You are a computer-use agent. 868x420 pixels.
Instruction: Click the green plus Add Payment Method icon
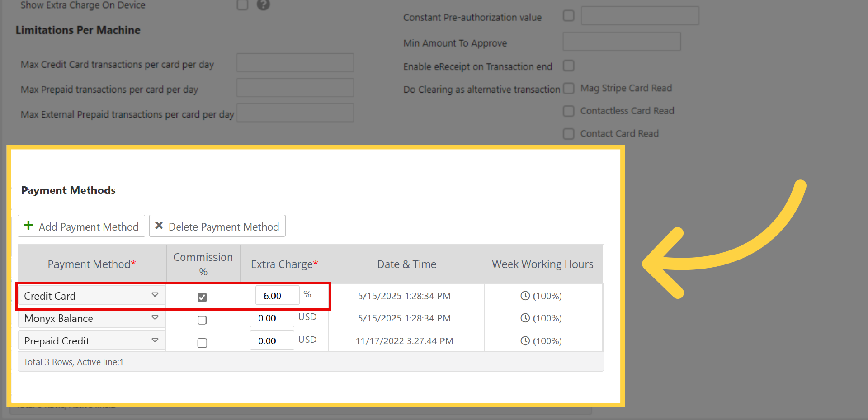tap(28, 226)
